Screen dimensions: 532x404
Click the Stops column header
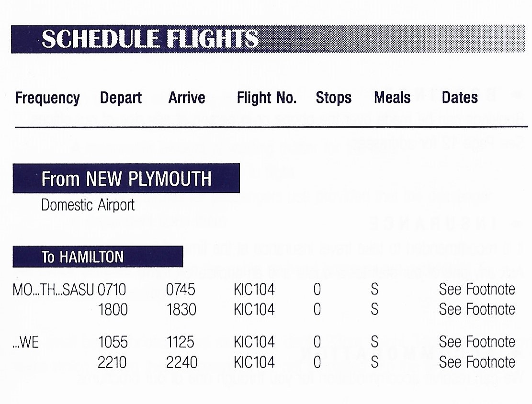(x=334, y=98)
